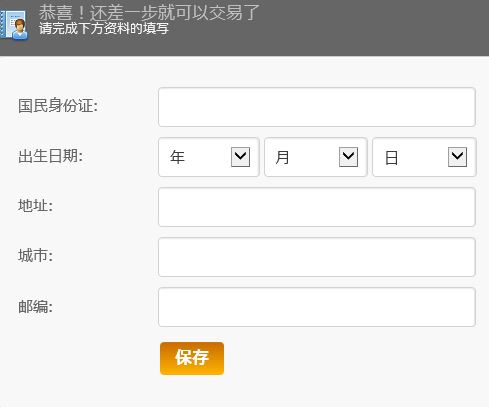Image resolution: width=489 pixels, height=407 pixels.
Task: Click the arrow icon of 日 selector
Action: click(x=457, y=157)
